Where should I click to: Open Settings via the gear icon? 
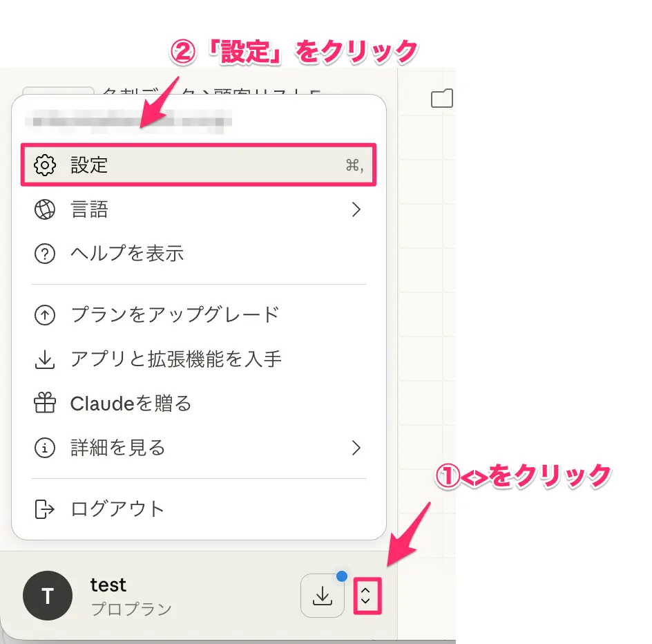tap(44, 164)
